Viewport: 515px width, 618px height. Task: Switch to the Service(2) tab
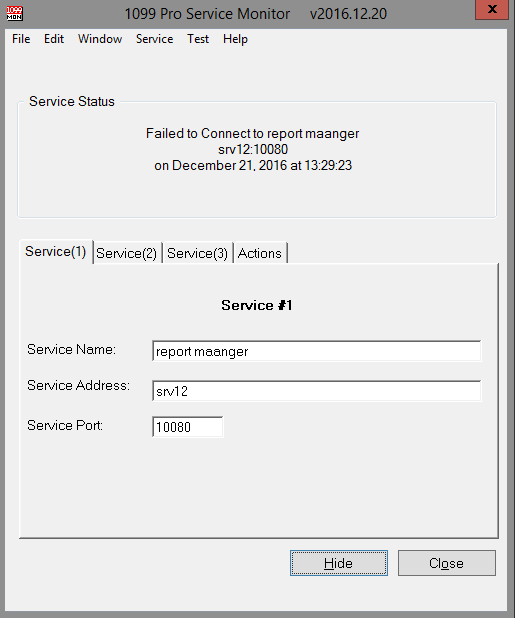(126, 253)
